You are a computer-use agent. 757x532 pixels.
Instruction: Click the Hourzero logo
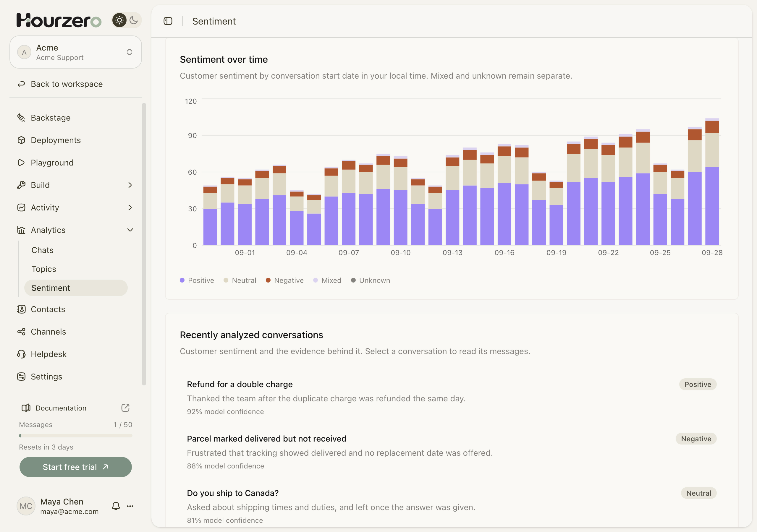pyautogui.click(x=59, y=20)
